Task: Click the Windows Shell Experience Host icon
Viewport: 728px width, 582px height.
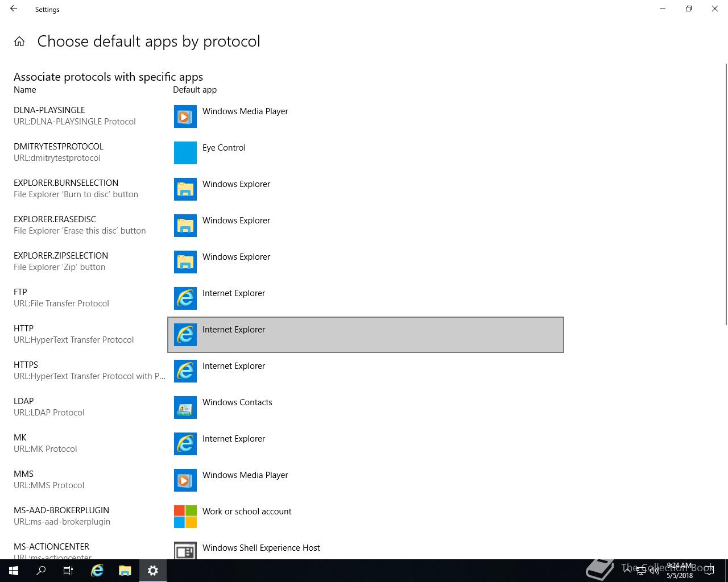Action: 185,550
